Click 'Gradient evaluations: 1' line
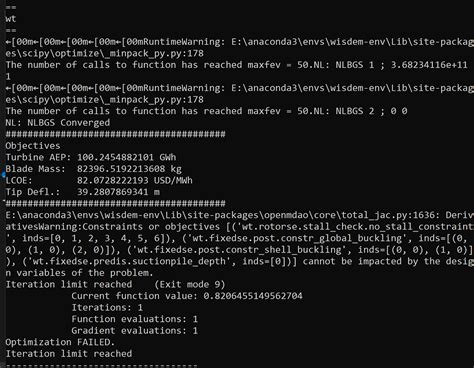This screenshot has height=368, width=474. [x=134, y=330]
